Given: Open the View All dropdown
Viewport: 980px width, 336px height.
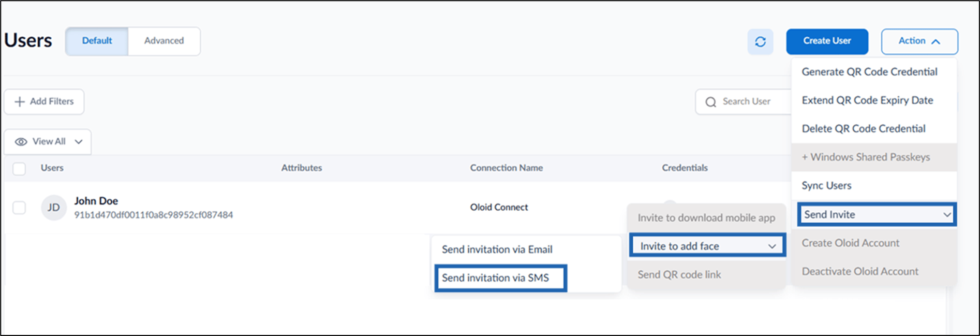Looking at the screenshot, I should tap(48, 142).
